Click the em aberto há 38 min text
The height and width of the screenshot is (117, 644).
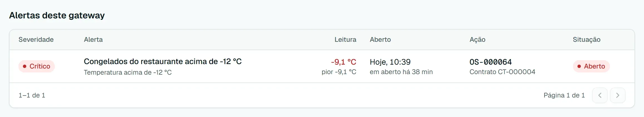coord(401,72)
